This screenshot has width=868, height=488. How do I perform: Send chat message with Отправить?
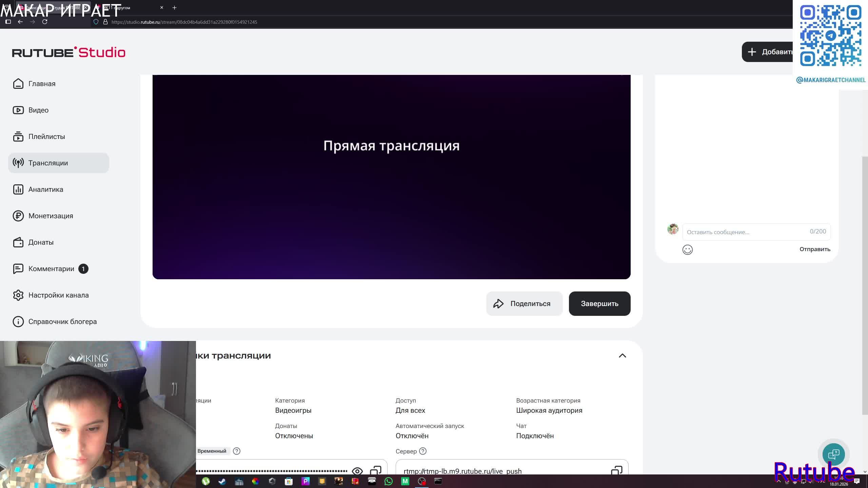[x=814, y=249]
